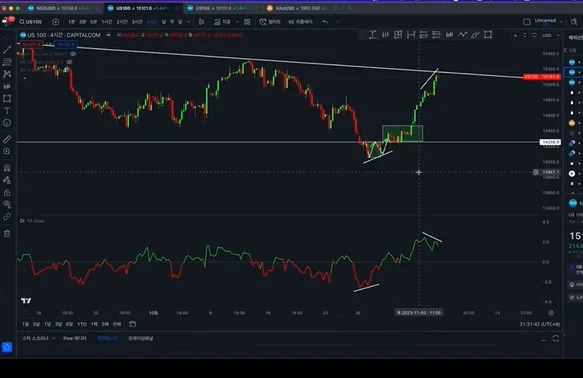583x378 pixels.
Task: Click the go to date calendar icon
Action: tap(132, 324)
